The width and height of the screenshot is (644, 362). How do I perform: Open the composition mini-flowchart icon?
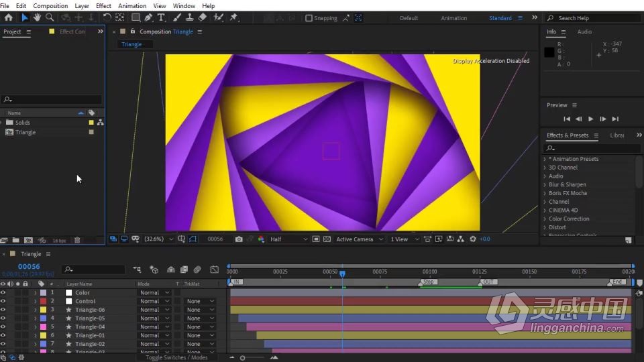[137, 269]
